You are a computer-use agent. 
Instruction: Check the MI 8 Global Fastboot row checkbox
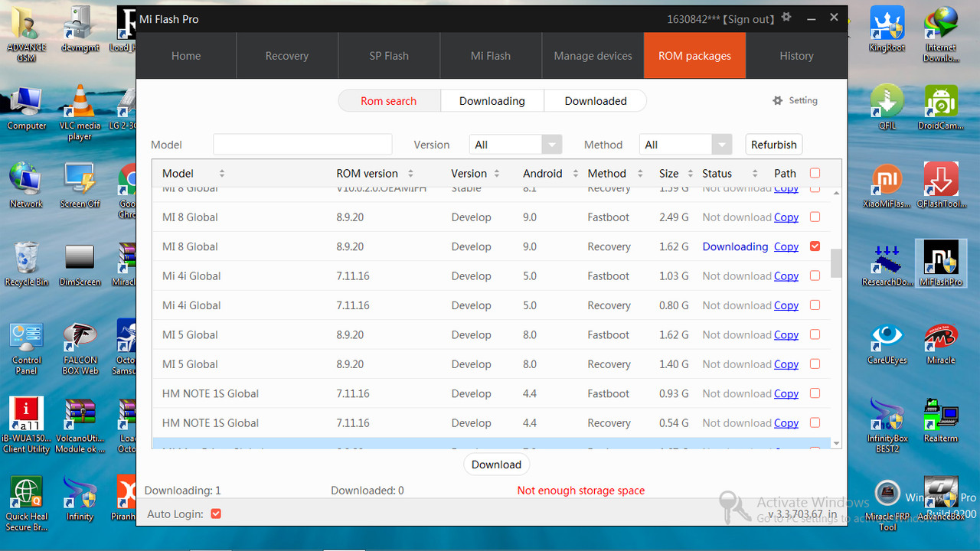coord(815,217)
